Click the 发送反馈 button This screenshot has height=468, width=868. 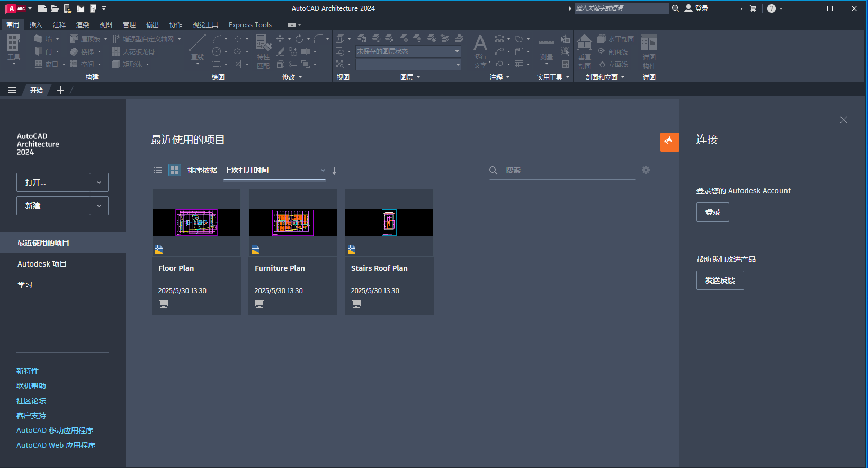coord(720,280)
